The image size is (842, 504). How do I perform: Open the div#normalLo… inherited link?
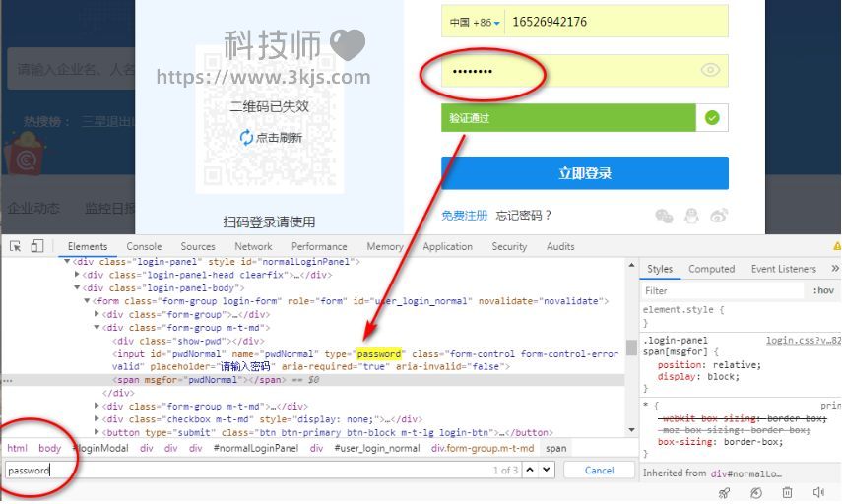[745, 473]
